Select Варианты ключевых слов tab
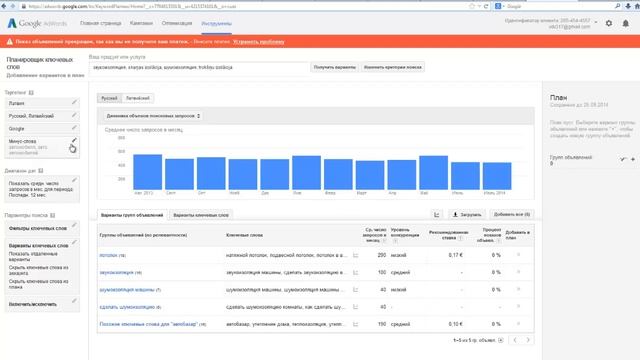 (201, 215)
